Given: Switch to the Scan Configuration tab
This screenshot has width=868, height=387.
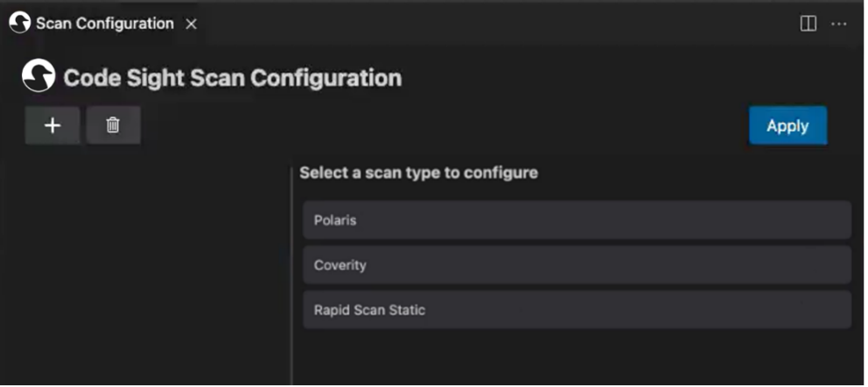Looking at the screenshot, I should tap(104, 24).
